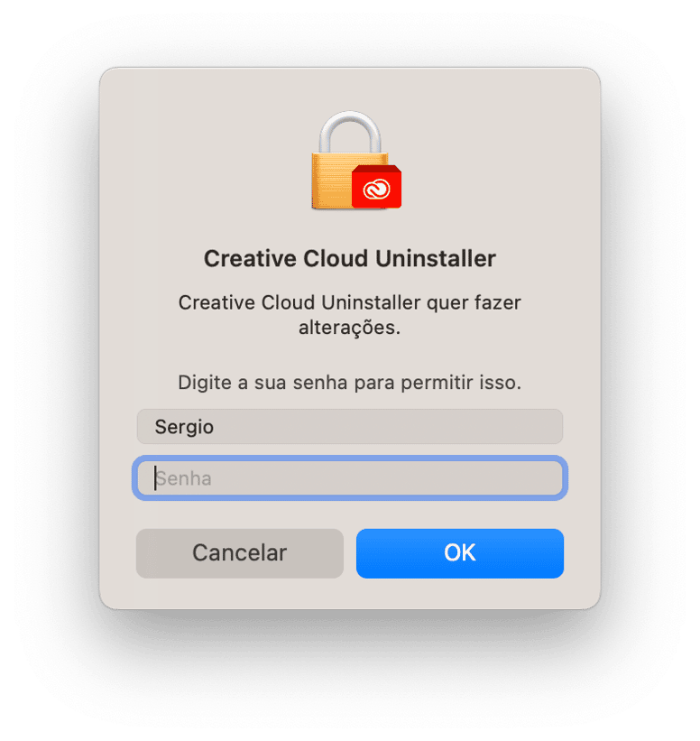Click the silver shackle of the padlock

click(350, 132)
